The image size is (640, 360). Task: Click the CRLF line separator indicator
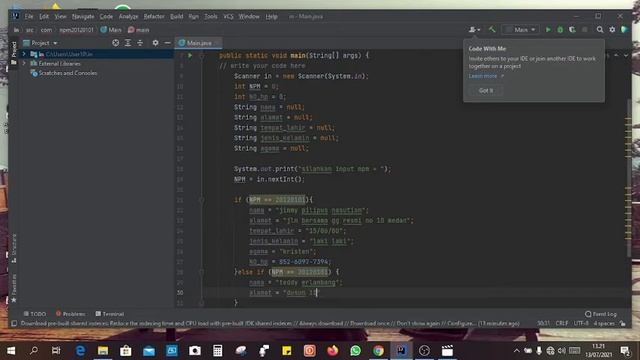point(562,323)
